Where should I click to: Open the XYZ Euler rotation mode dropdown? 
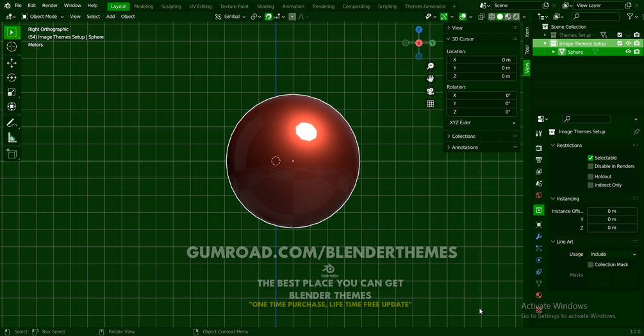[481, 123]
